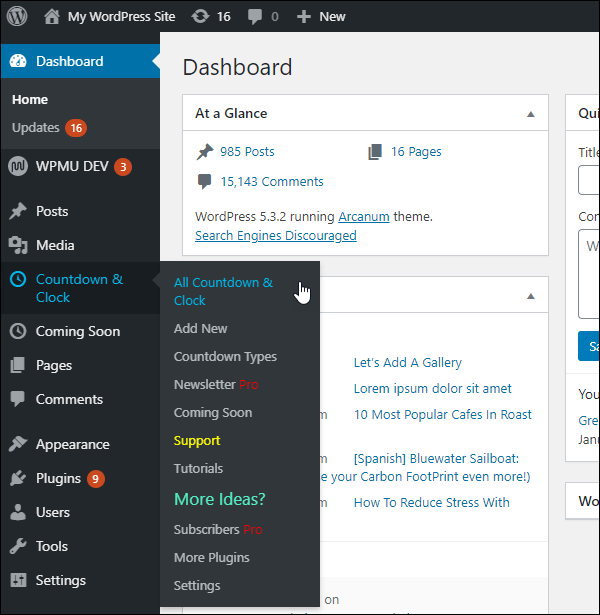
Task: Click the Arcanum theme link
Action: point(364,217)
